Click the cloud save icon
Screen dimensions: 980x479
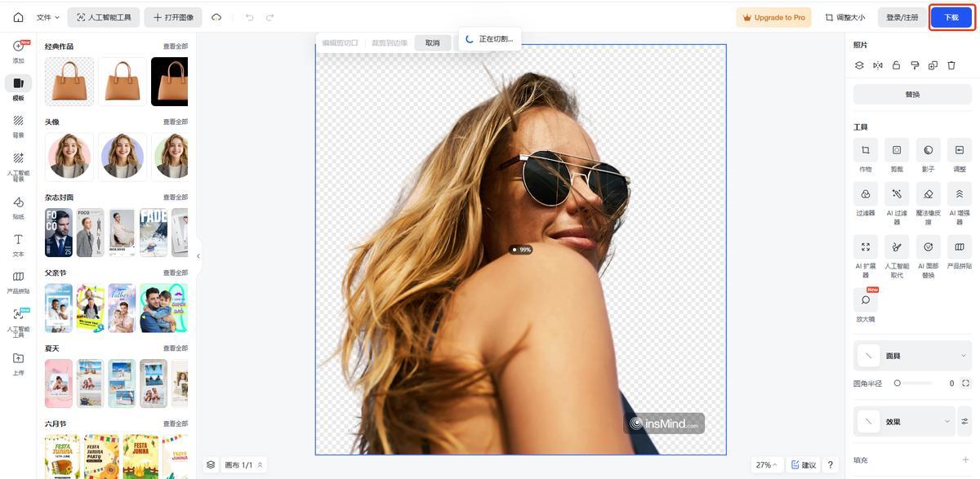216,17
